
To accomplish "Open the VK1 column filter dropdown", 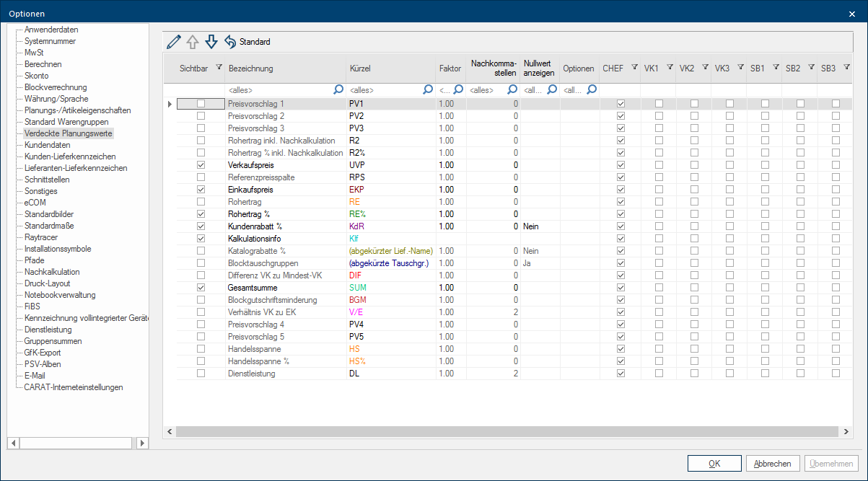I will click(x=670, y=67).
